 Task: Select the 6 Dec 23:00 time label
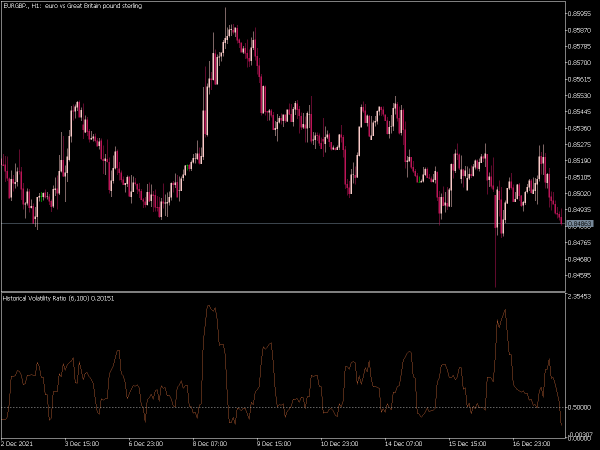[x=147, y=444]
